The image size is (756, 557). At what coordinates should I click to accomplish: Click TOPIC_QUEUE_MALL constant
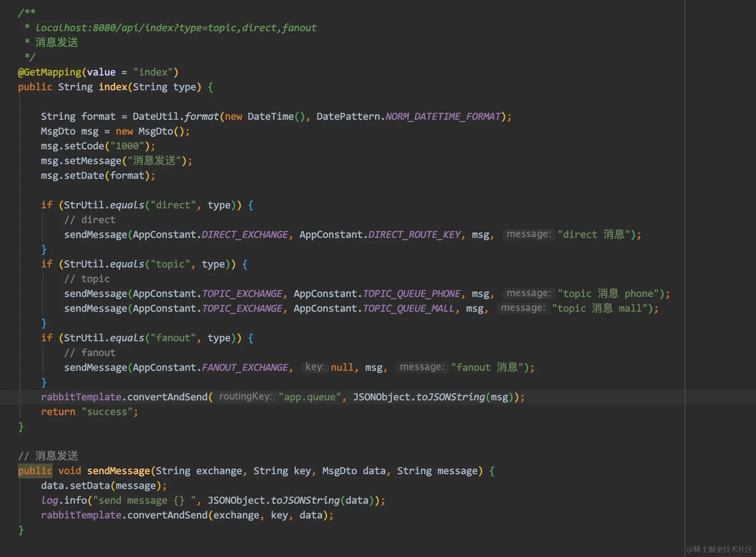[x=409, y=308]
